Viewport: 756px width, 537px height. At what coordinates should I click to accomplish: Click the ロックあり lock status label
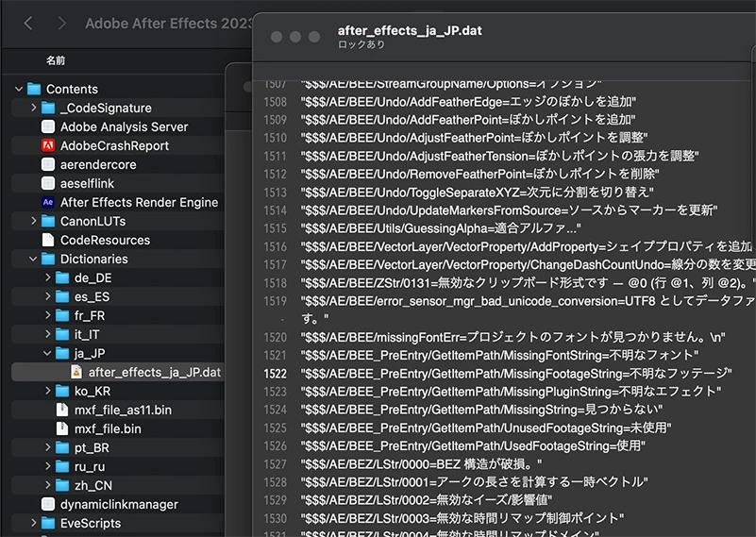361,44
